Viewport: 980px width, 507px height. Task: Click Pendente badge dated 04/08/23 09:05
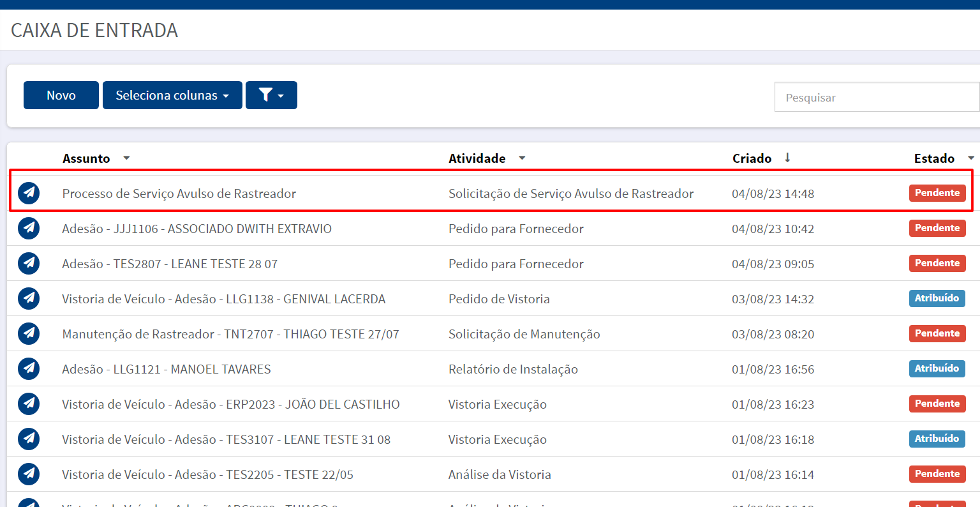(937, 263)
